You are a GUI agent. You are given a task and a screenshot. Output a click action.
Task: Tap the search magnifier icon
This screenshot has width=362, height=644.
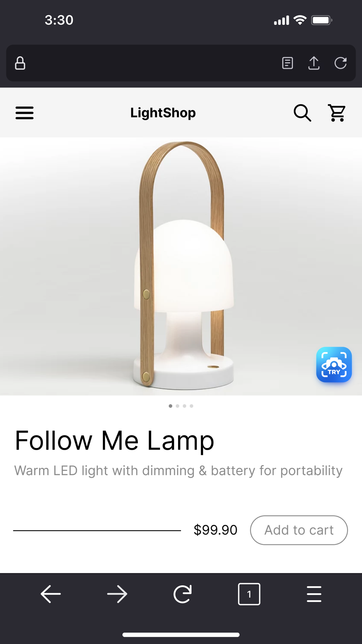302,113
